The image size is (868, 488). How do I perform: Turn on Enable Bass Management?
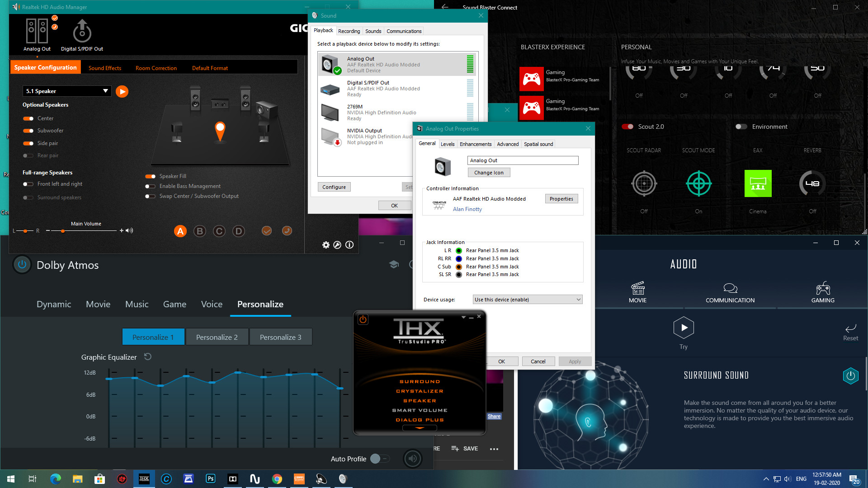(x=150, y=186)
